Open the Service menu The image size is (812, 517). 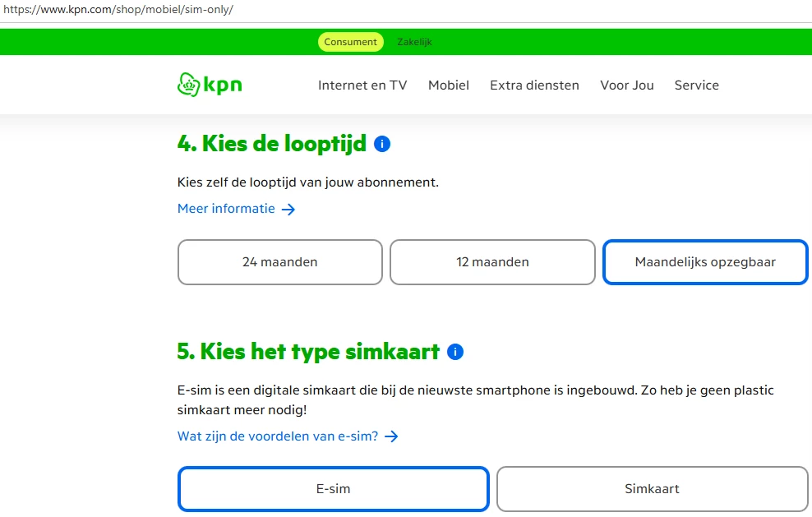[x=697, y=85]
